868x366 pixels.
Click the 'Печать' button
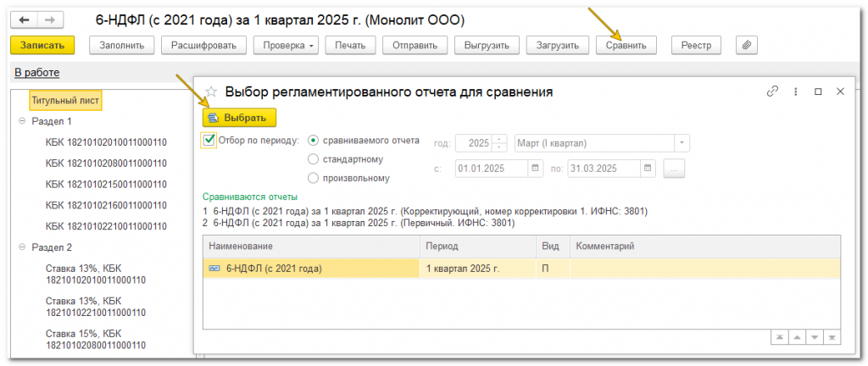[350, 46]
